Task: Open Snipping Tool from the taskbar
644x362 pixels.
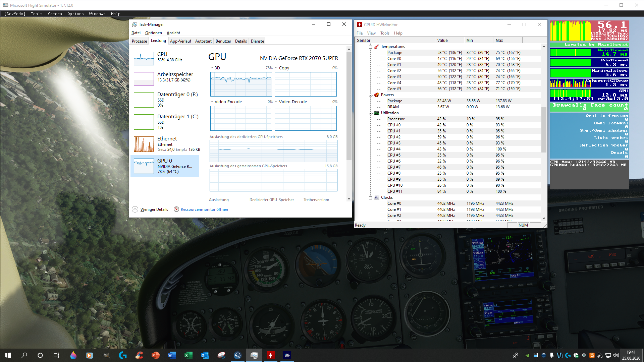Action: pyautogui.click(x=221, y=355)
